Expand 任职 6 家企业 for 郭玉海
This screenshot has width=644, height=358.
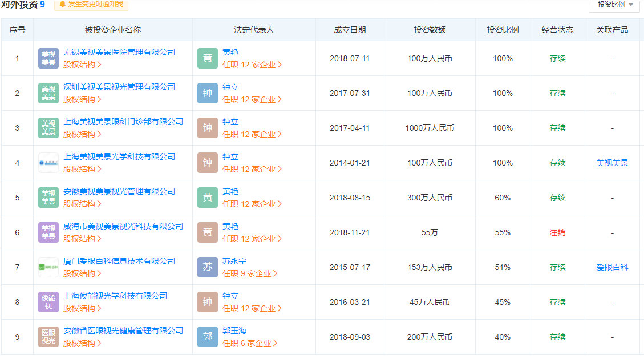[250, 343]
